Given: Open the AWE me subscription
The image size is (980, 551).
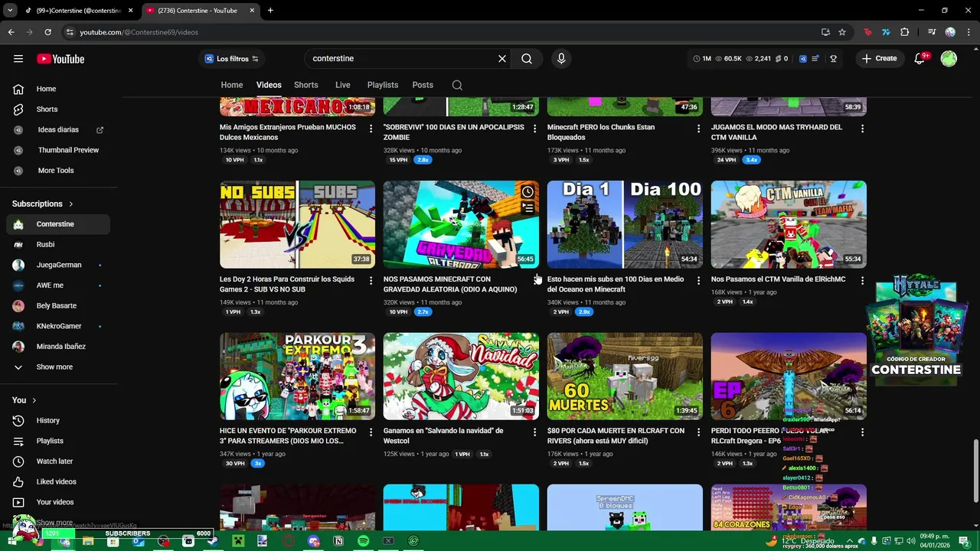Looking at the screenshot, I should [x=58, y=285].
